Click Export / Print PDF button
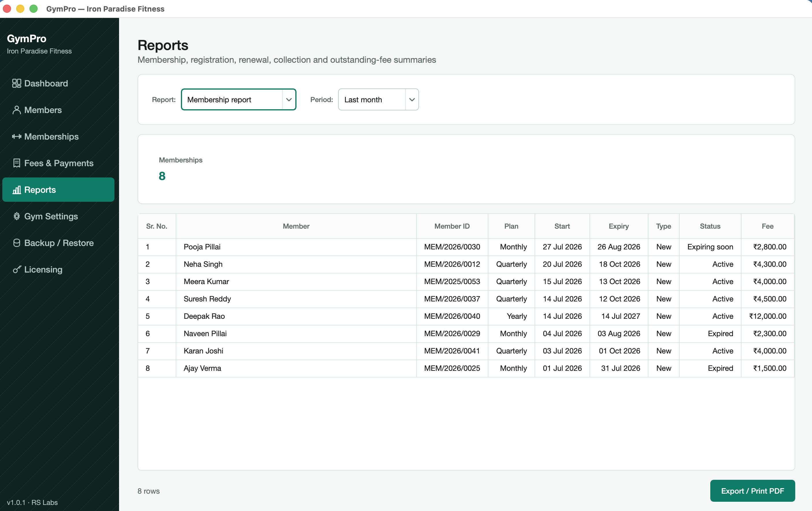The image size is (812, 511). tap(752, 491)
